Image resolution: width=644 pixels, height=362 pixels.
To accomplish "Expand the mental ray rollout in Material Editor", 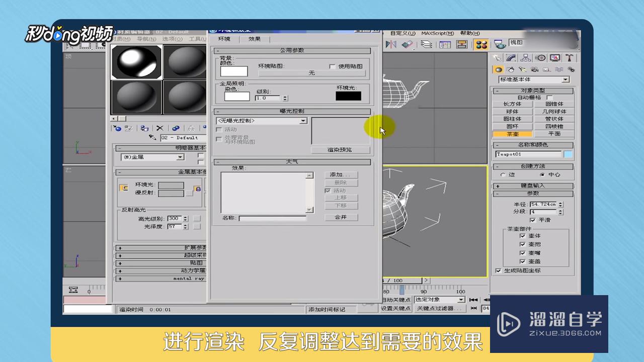I will [162, 279].
